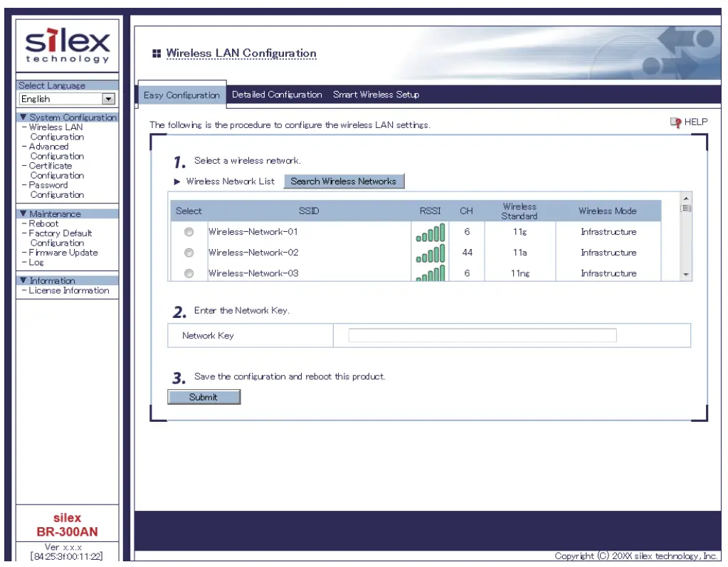Click the SSID column header

[x=309, y=211]
